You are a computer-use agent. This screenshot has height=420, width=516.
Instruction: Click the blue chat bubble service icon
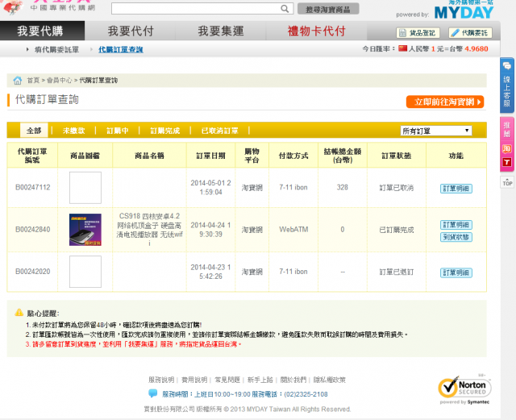point(153,393)
